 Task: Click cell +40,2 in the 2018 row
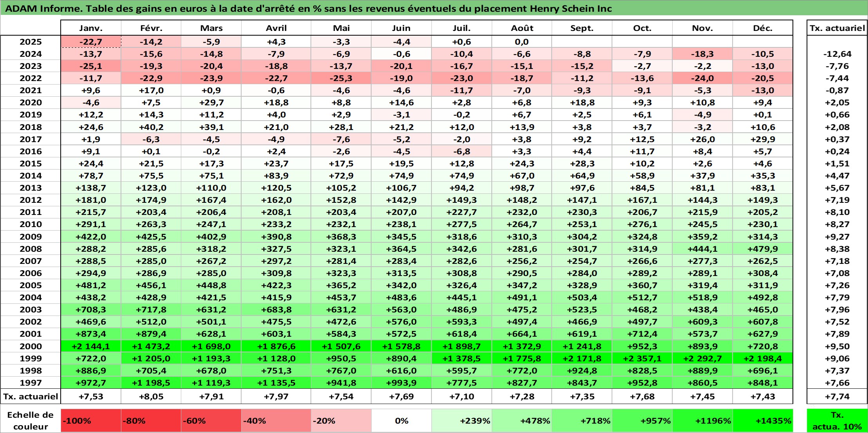151,127
